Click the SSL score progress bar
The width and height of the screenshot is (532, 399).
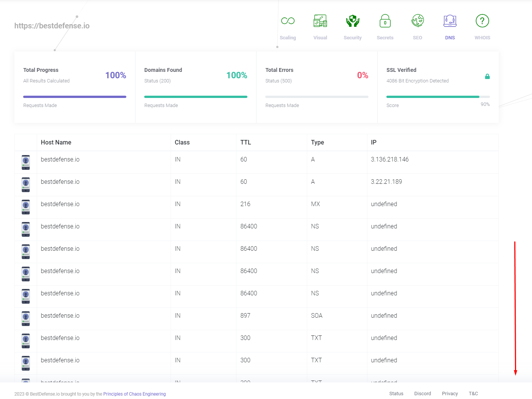(x=438, y=97)
